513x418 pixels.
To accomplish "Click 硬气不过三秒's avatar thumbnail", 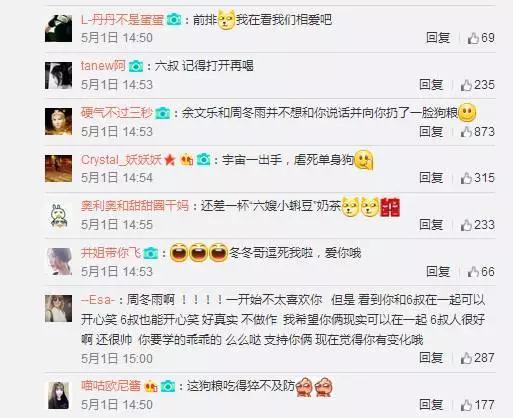I will pyautogui.click(x=58, y=122).
